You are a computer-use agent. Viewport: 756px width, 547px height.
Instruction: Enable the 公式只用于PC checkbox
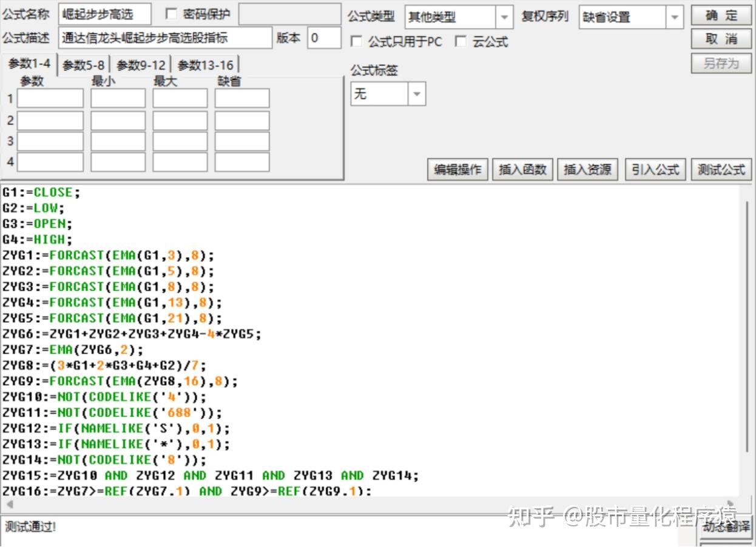356,42
